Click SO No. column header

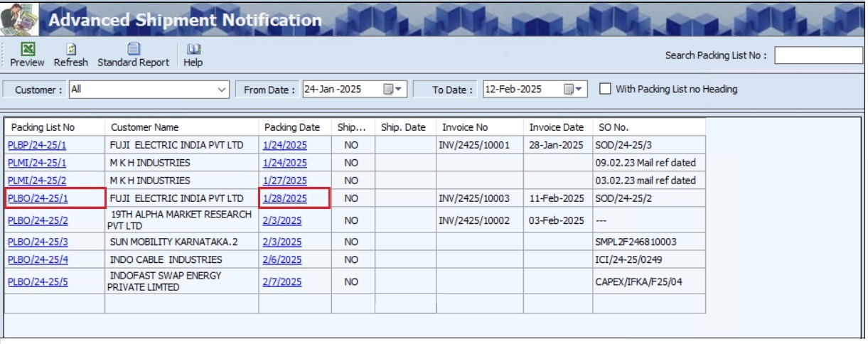click(649, 127)
